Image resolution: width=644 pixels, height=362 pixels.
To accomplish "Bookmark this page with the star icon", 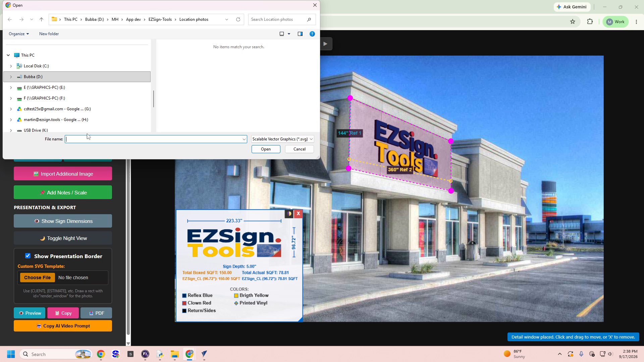I will [x=573, y=22].
